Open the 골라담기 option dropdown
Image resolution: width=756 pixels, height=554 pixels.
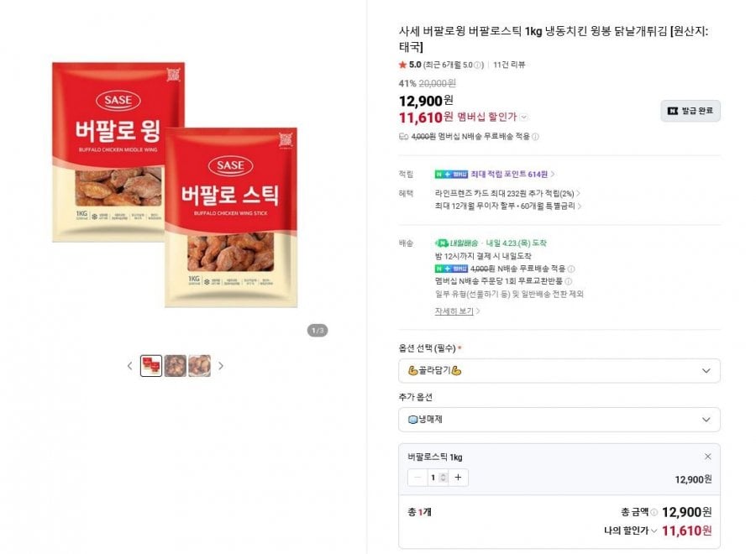[559, 370]
